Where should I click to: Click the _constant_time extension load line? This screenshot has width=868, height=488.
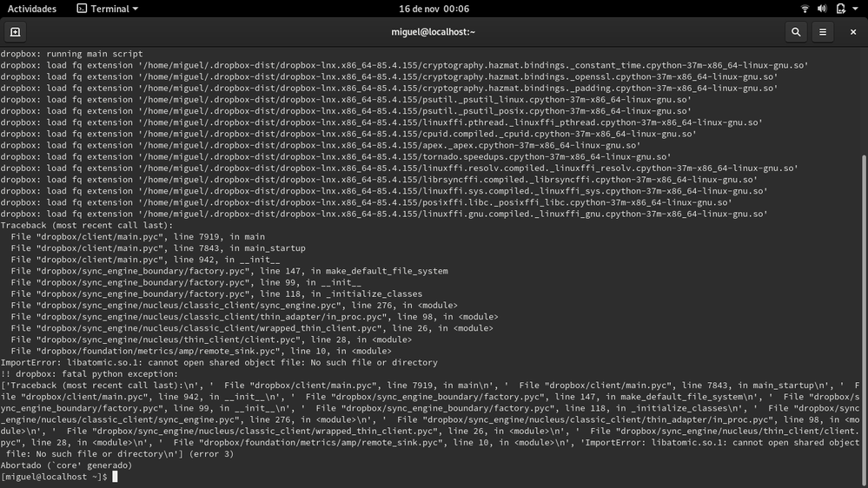coord(404,65)
